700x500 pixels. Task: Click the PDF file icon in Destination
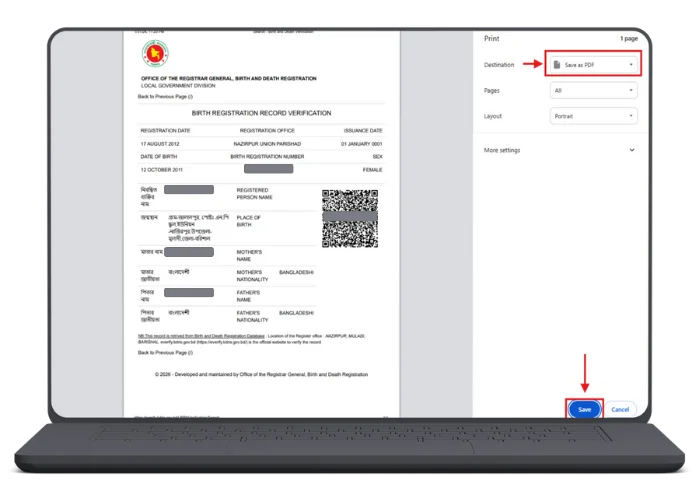point(557,65)
